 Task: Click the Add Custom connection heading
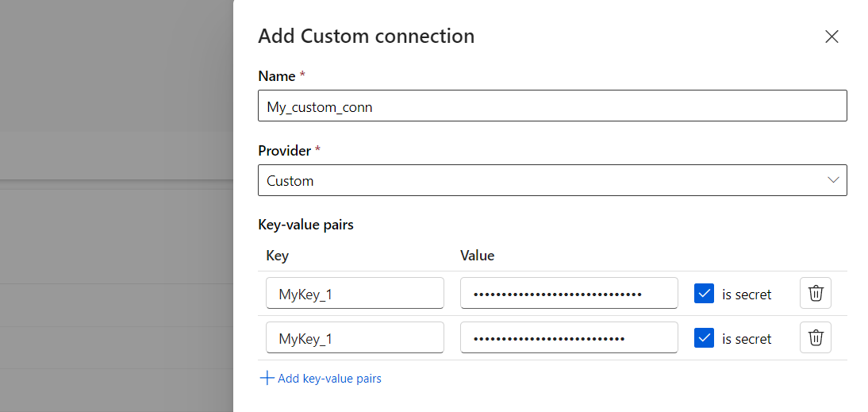tap(367, 37)
